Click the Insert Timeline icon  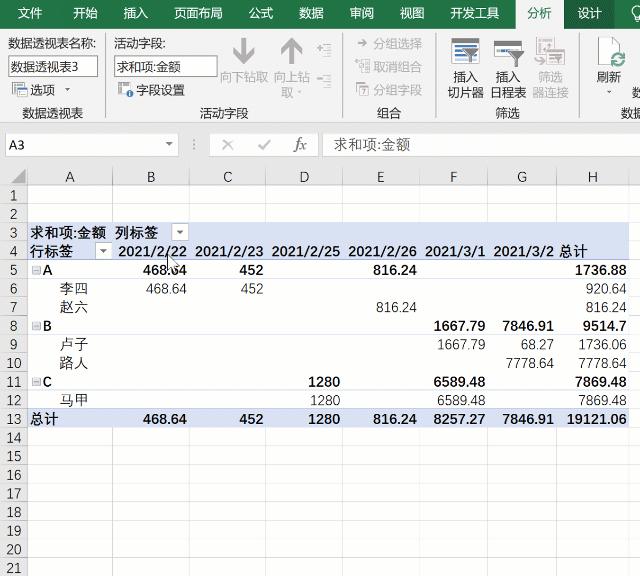coord(508,52)
